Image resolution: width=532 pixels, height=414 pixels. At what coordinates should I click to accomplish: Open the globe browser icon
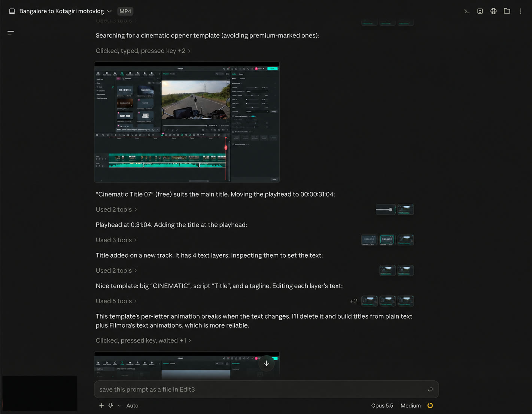click(x=493, y=11)
